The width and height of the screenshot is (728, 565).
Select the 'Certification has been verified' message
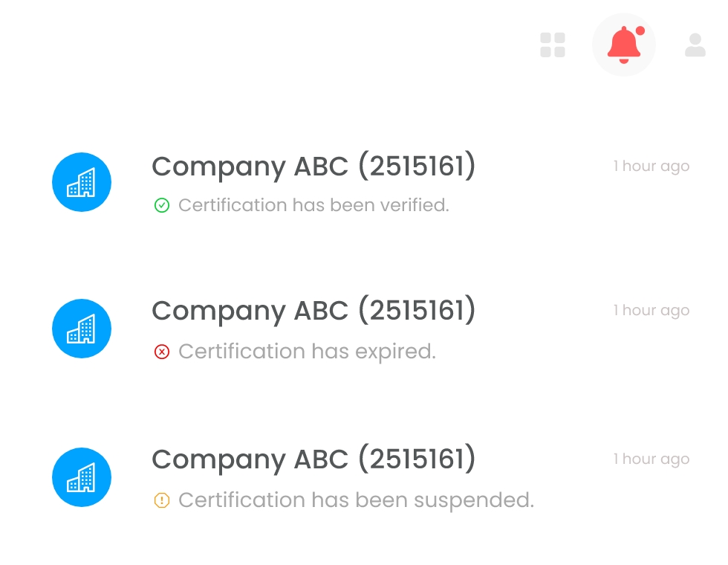tap(313, 205)
